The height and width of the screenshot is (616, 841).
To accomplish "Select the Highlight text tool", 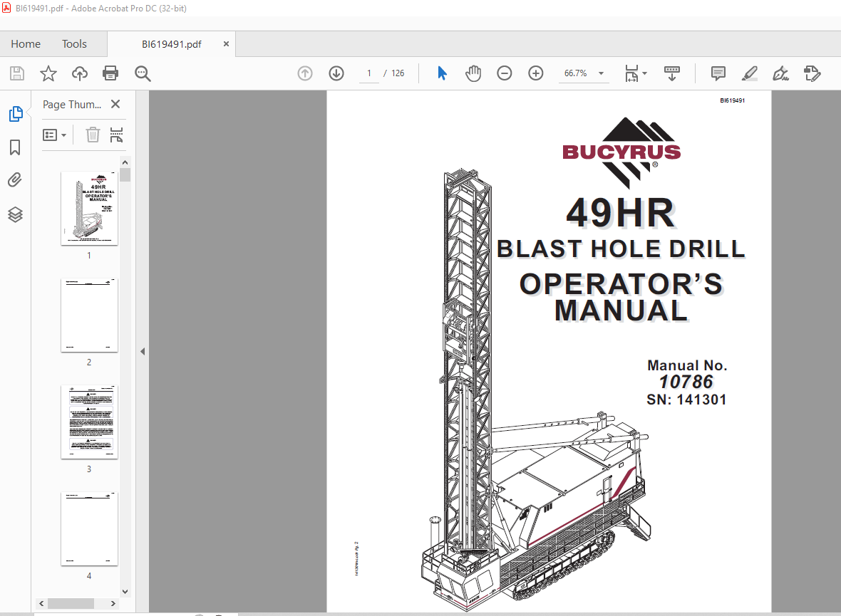I will coord(749,73).
